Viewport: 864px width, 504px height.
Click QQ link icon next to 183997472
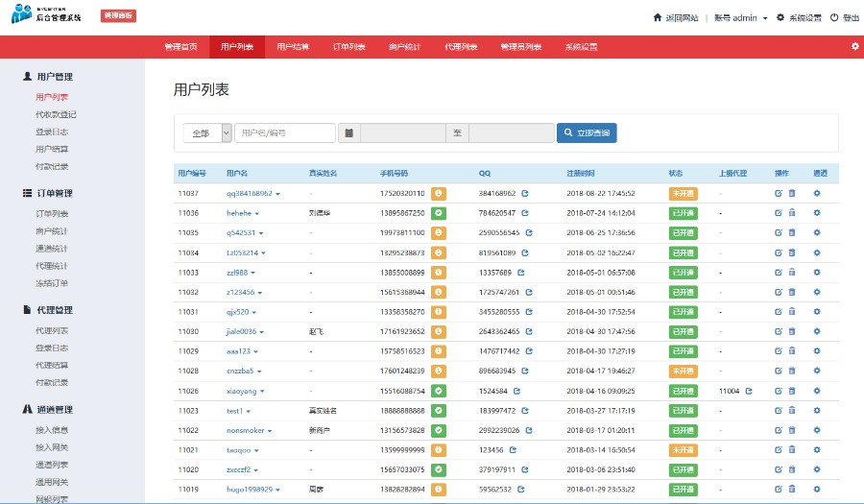[524, 410]
